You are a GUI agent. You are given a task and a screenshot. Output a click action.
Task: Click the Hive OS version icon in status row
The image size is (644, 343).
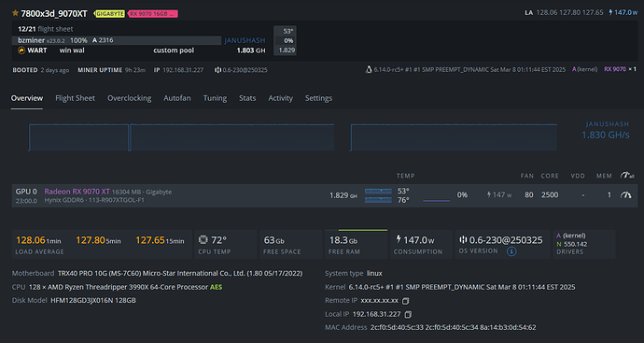click(217, 70)
